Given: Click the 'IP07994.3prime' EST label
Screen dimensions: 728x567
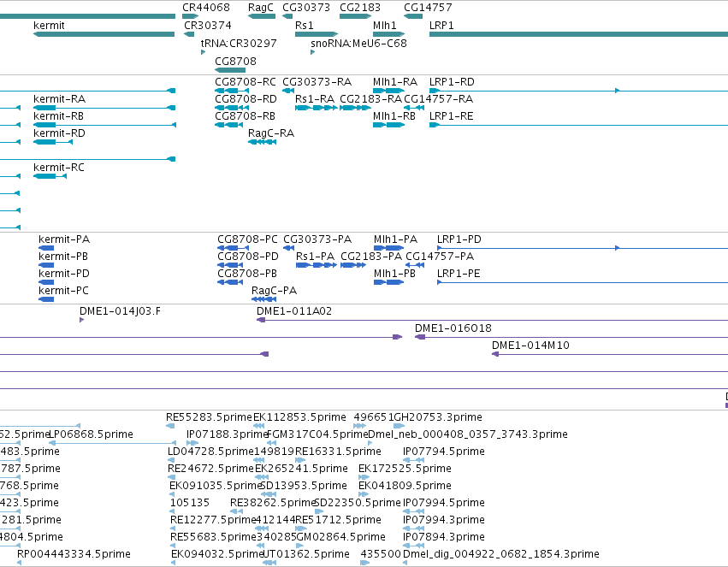Looking at the screenshot, I should click(x=444, y=521).
